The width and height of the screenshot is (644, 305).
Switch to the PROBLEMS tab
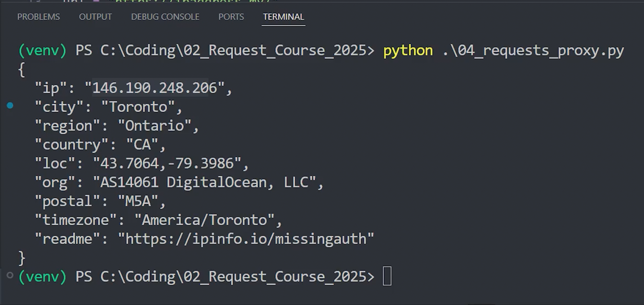click(x=38, y=17)
